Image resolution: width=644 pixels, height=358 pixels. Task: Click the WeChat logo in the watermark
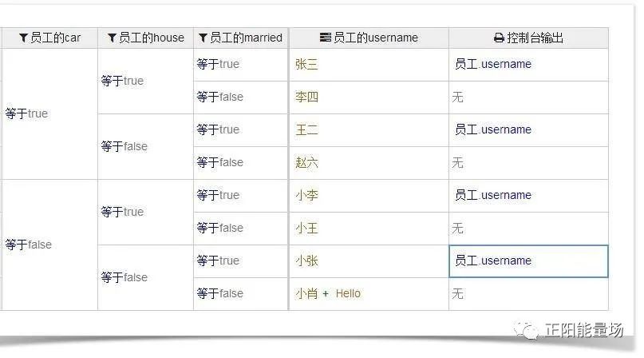coord(526,330)
